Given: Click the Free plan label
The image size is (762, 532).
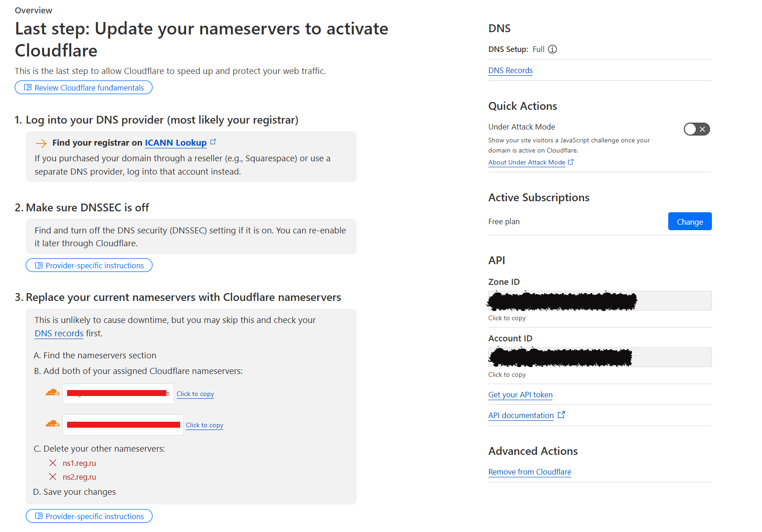Looking at the screenshot, I should pyautogui.click(x=504, y=221).
